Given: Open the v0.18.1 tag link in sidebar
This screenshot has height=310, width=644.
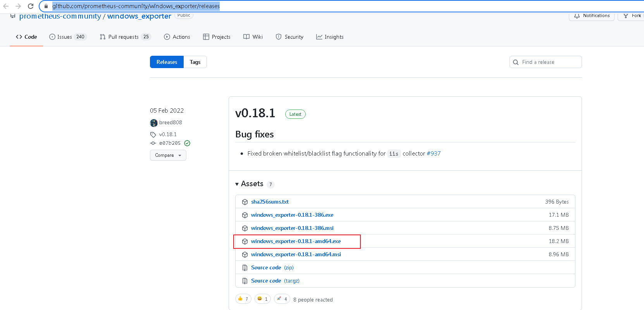Looking at the screenshot, I should tap(168, 134).
